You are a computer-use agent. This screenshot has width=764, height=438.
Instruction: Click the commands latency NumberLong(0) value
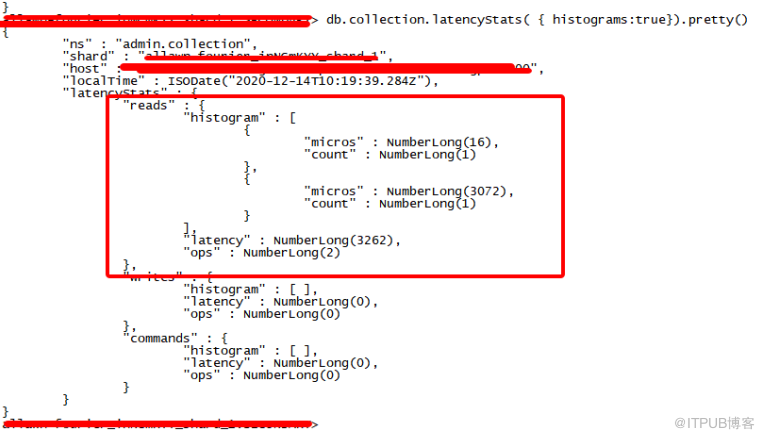click(322, 363)
